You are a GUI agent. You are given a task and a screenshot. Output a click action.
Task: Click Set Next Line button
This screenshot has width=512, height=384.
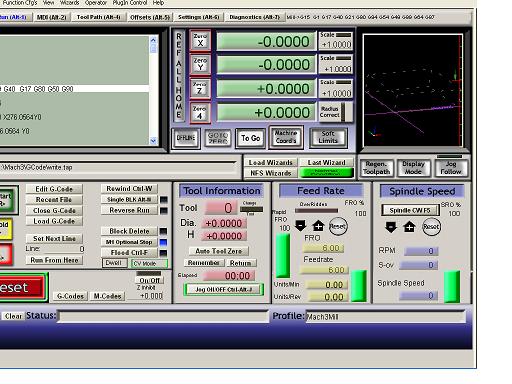click(x=54, y=238)
